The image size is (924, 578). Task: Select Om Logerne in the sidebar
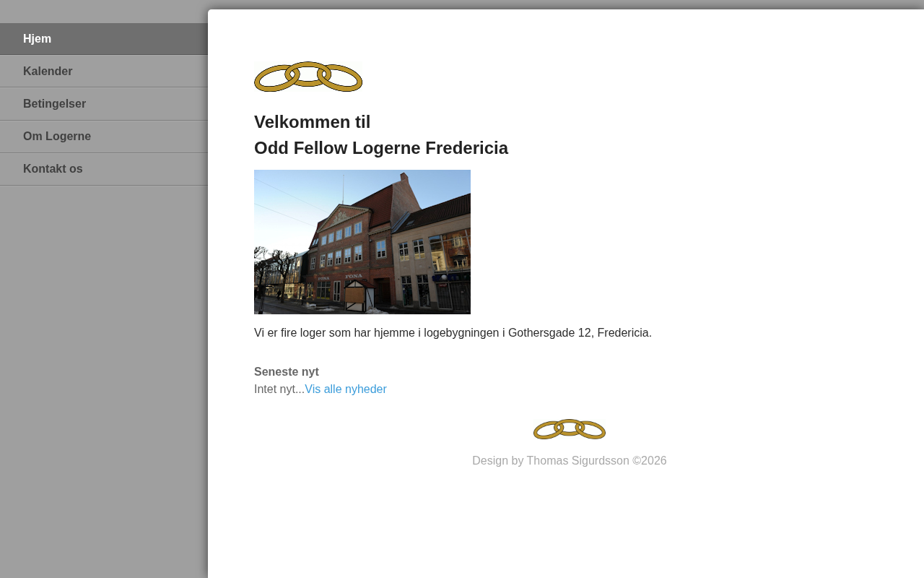click(104, 137)
